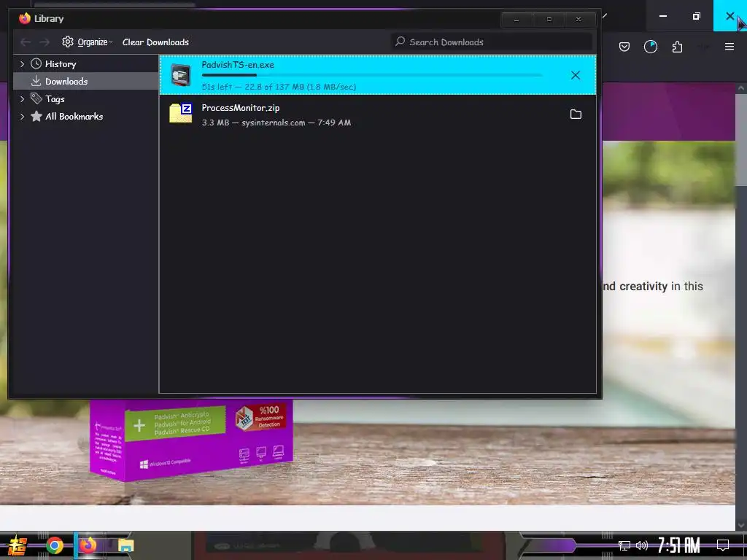Click the Library back arrow
The width and height of the screenshot is (747, 560).
click(26, 42)
